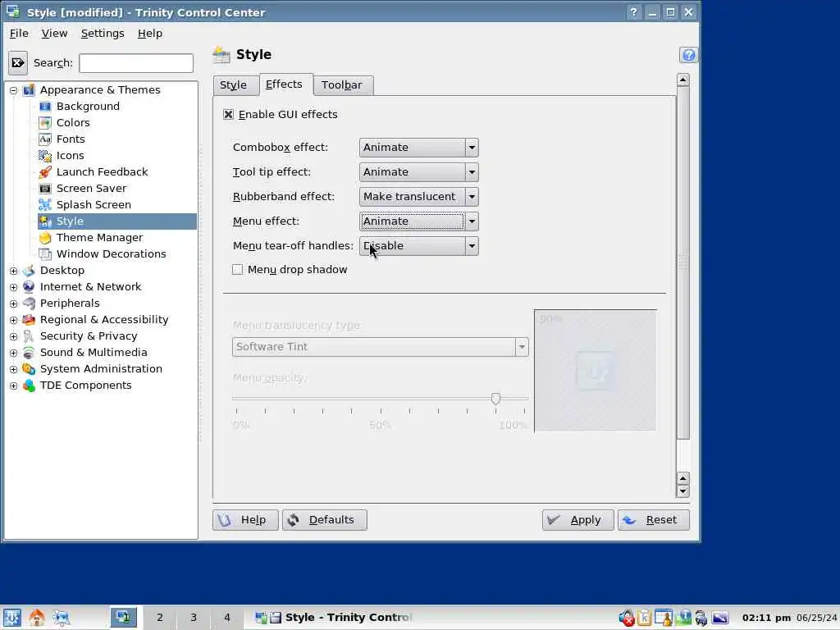Click the Apply button
The image size is (840, 630).
click(x=578, y=520)
